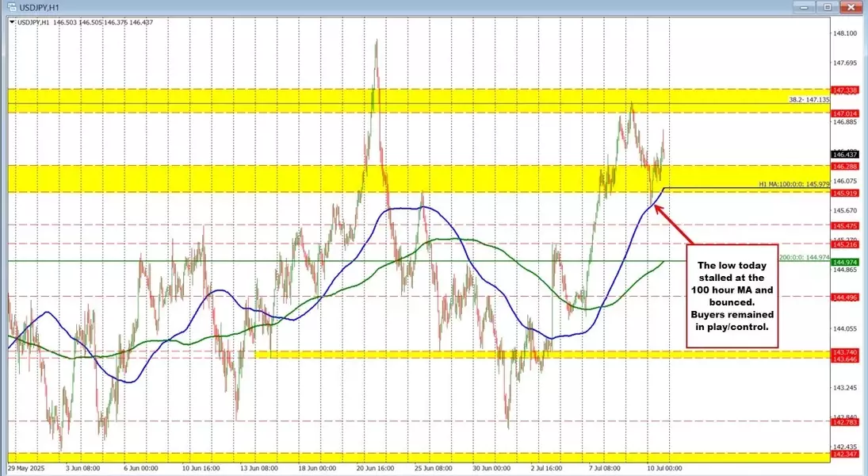
Task: Click the 30 Jun 00:00 time label
Action: [x=491, y=468]
